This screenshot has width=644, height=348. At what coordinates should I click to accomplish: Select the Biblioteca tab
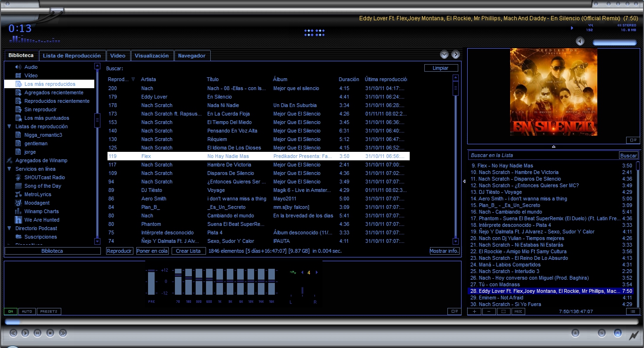pyautogui.click(x=21, y=55)
